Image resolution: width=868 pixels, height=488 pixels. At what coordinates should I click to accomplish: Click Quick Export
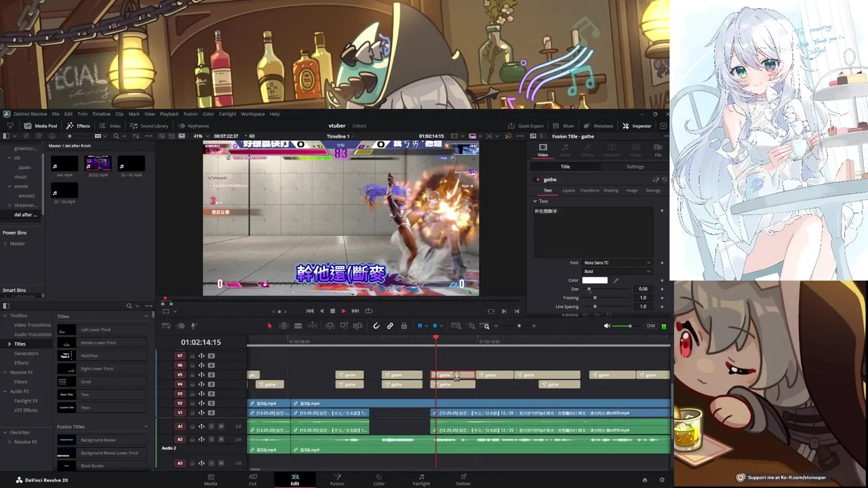pos(526,125)
